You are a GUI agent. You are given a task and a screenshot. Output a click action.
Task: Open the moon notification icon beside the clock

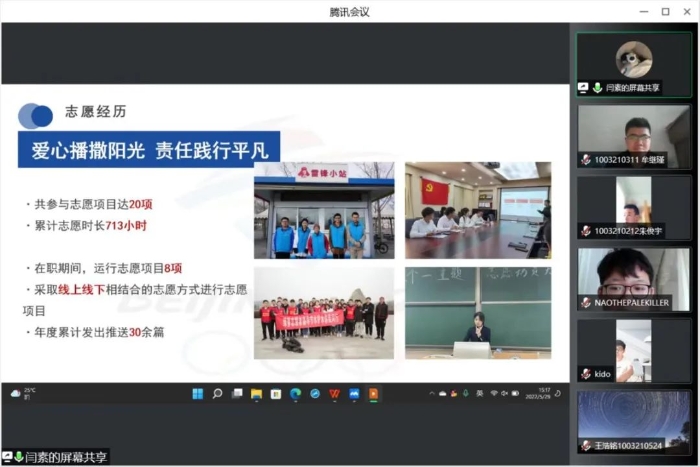tap(558, 393)
